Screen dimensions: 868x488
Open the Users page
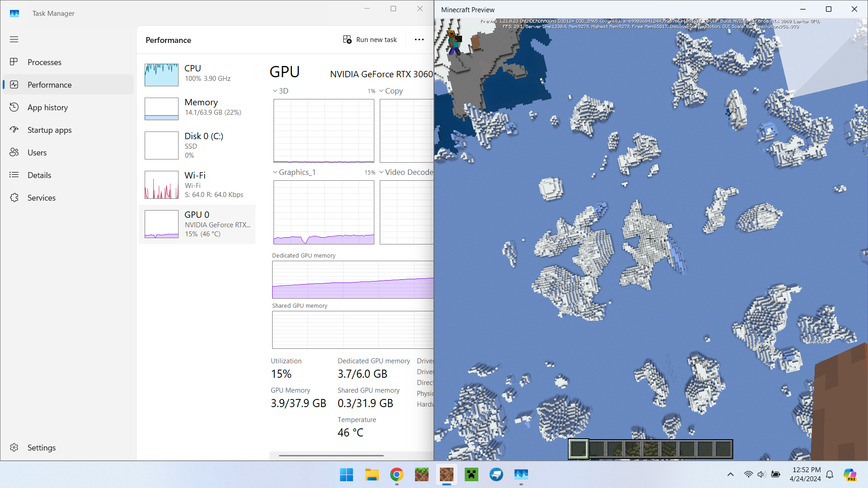click(37, 153)
